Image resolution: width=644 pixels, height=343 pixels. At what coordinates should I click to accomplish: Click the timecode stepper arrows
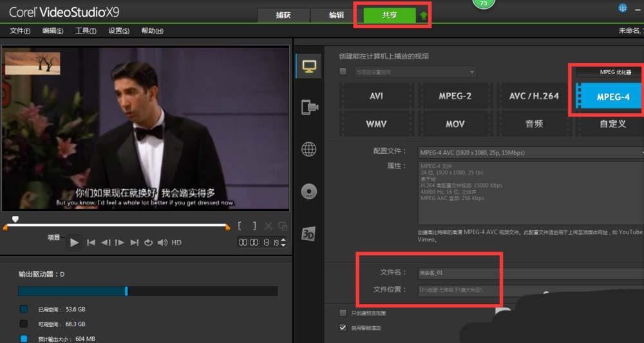[283, 243]
